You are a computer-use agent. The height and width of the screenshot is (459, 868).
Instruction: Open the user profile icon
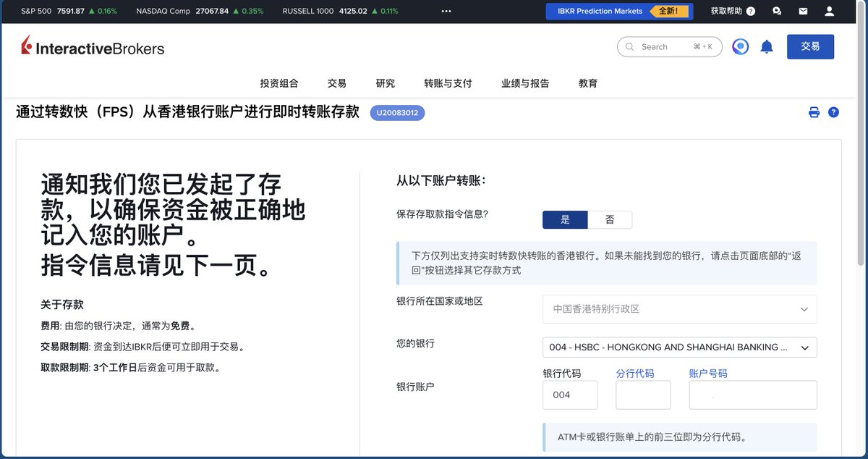coord(829,12)
